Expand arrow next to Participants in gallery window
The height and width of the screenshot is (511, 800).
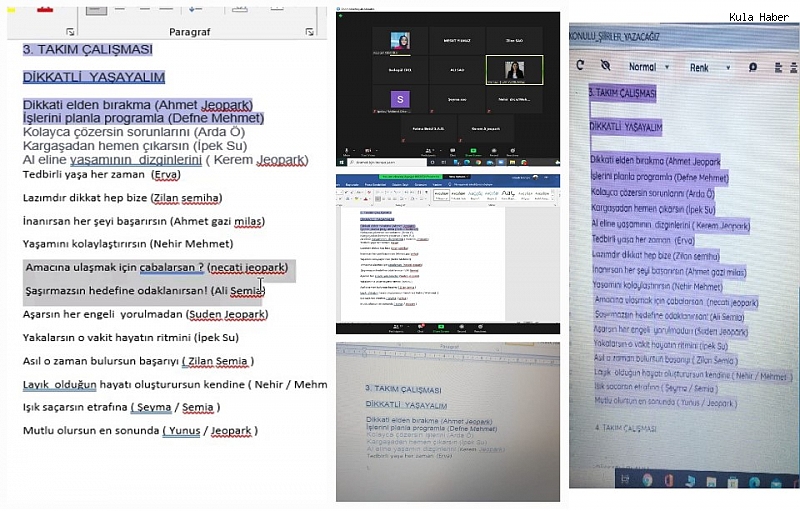coord(441,150)
